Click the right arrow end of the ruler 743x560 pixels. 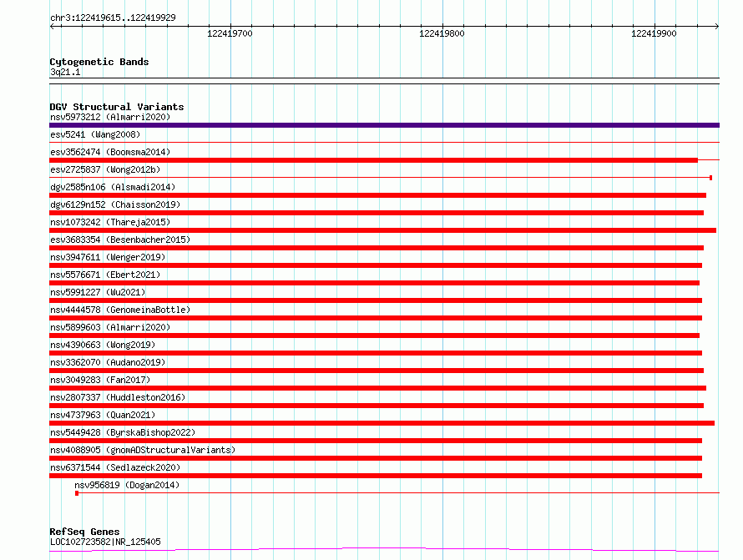[716, 27]
